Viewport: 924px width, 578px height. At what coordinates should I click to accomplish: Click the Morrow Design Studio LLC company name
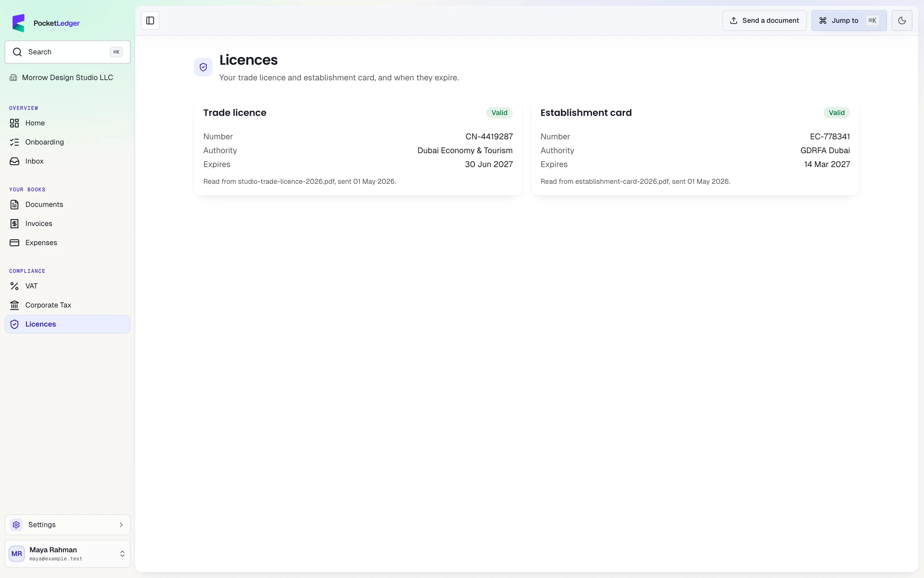pyautogui.click(x=68, y=78)
